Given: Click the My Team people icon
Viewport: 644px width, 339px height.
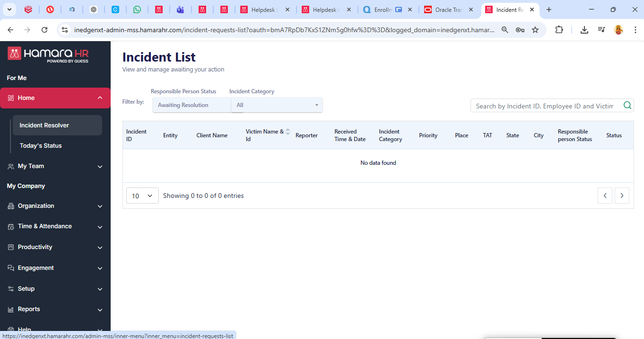Looking at the screenshot, I should (11, 166).
